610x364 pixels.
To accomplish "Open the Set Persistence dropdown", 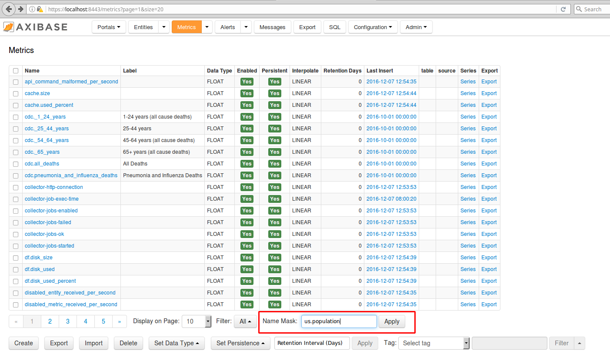I will click(x=240, y=343).
